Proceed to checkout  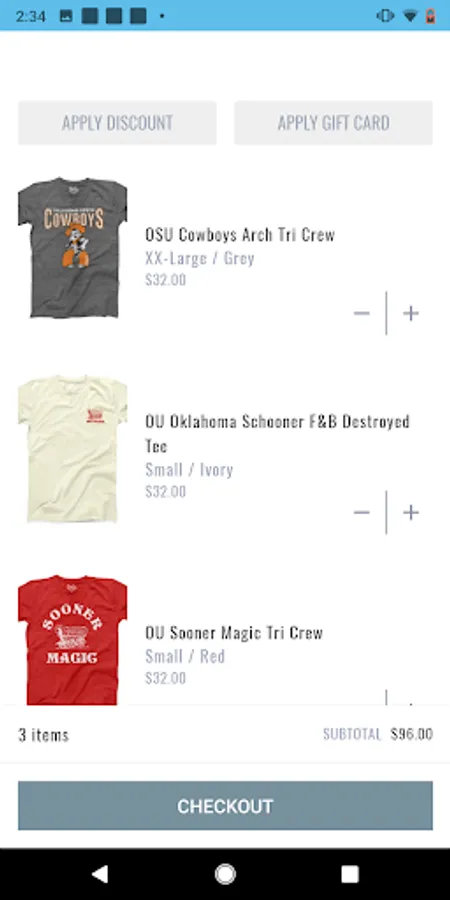tap(225, 806)
